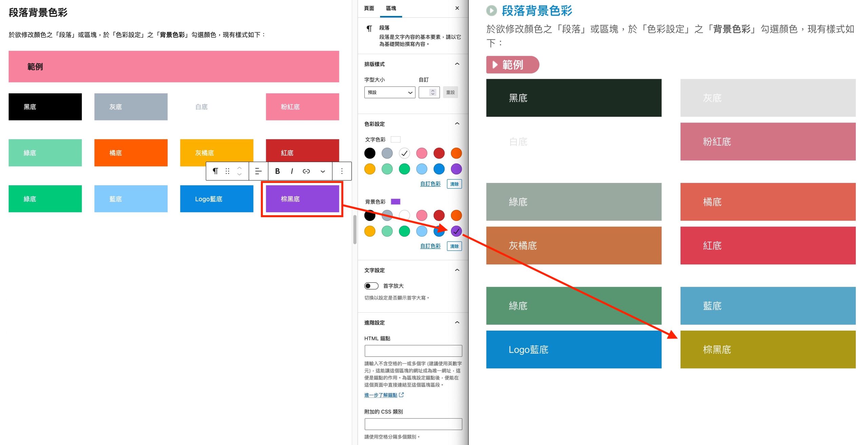Close the settings sidebar
The image size is (868, 445).
point(457,8)
